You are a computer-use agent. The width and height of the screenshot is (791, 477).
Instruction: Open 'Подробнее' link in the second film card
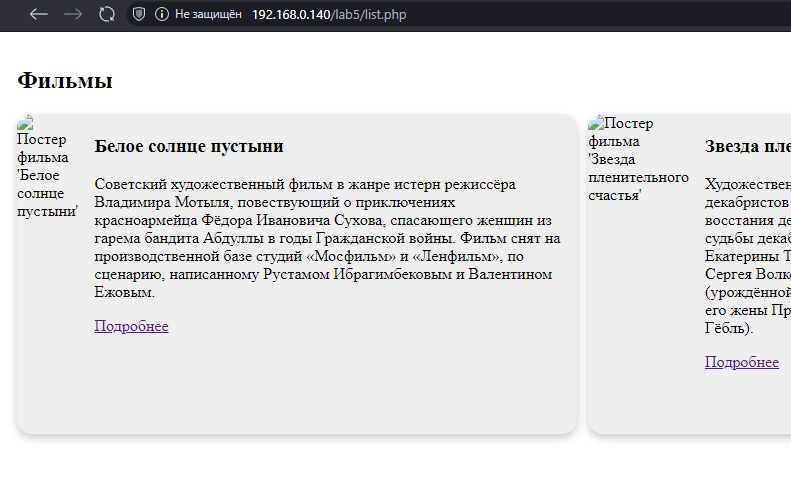[741, 362]
